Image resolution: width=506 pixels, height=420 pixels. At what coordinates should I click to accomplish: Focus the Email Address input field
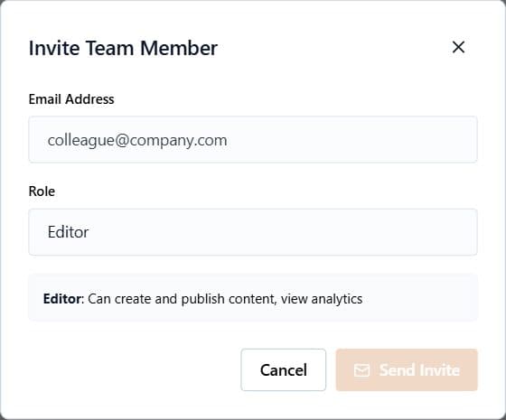pos(253,139)
